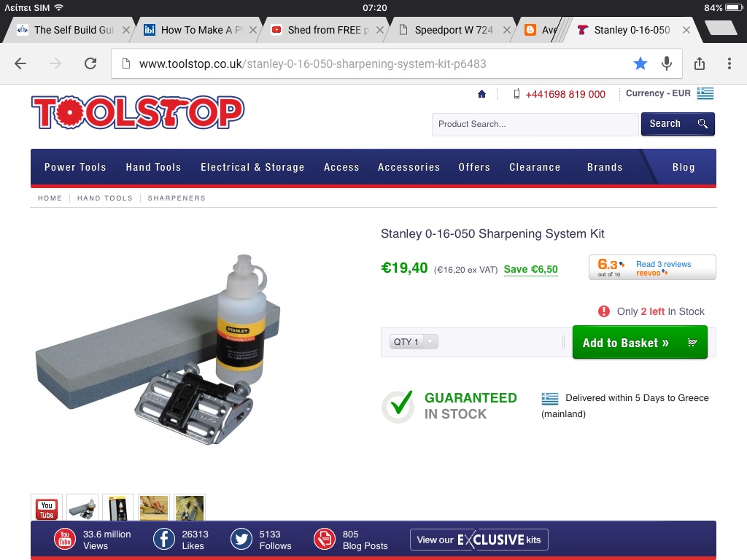This screenshot has width=747, height=560.
Task: Open the browser three-dot menu
Action: click(729, 63)
